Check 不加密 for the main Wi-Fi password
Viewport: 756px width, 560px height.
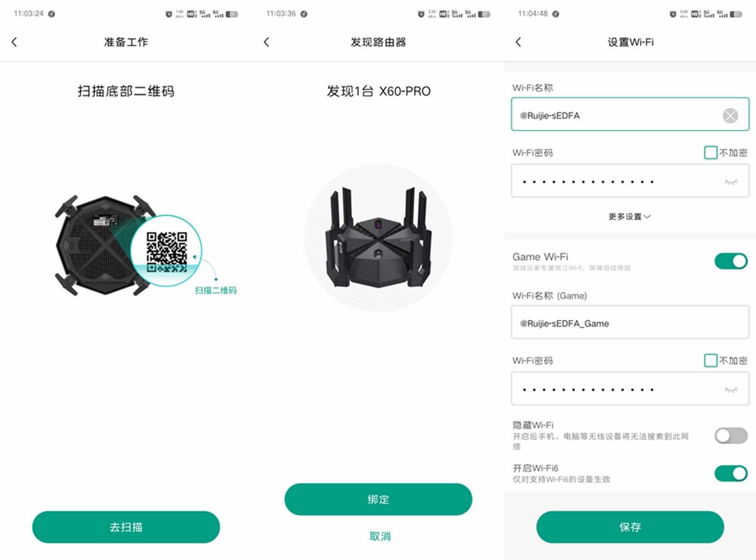click(710, 153)
